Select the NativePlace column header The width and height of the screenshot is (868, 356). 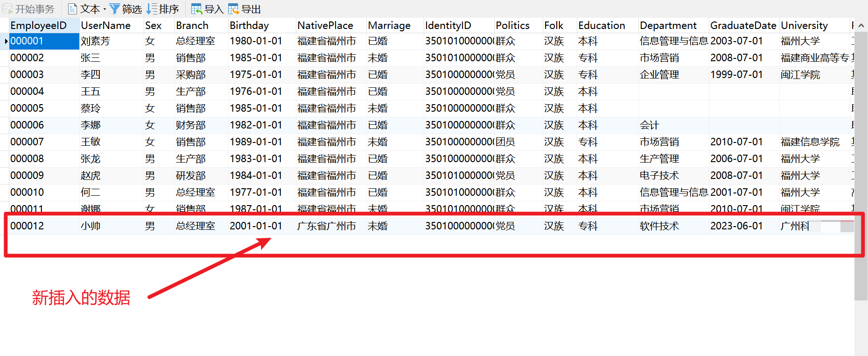pos(331,25)
